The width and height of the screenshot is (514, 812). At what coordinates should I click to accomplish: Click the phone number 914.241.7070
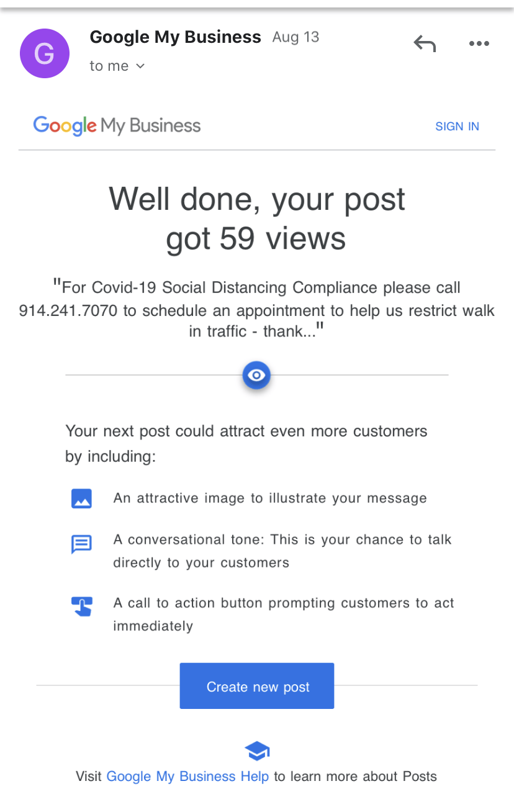point(68,310)
